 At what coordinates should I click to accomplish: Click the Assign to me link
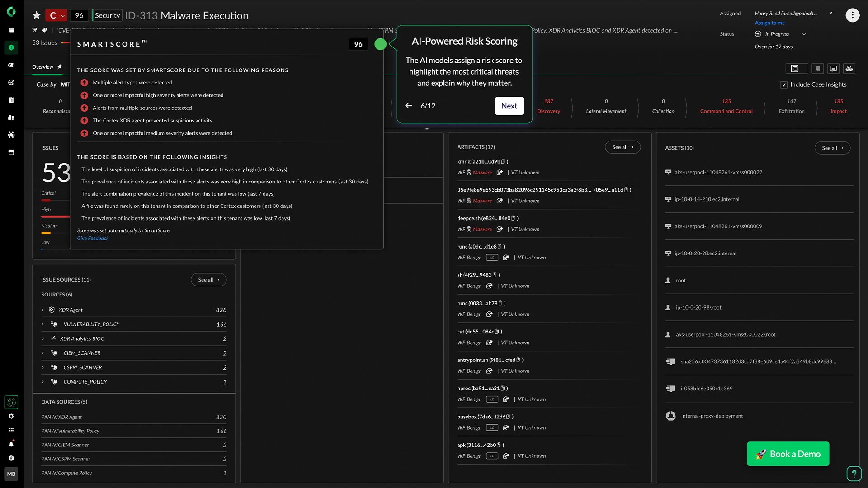769,23
